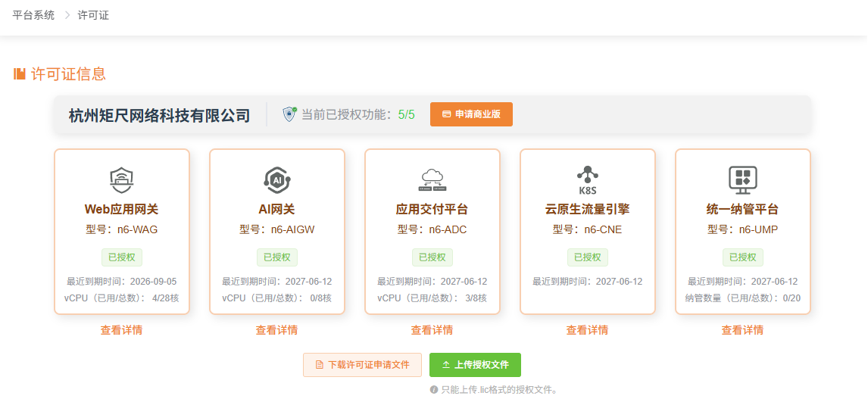Click the K8S 云原生流量引擎 icon
This screenshot has width=868, height=399.
tap(587, 179)
